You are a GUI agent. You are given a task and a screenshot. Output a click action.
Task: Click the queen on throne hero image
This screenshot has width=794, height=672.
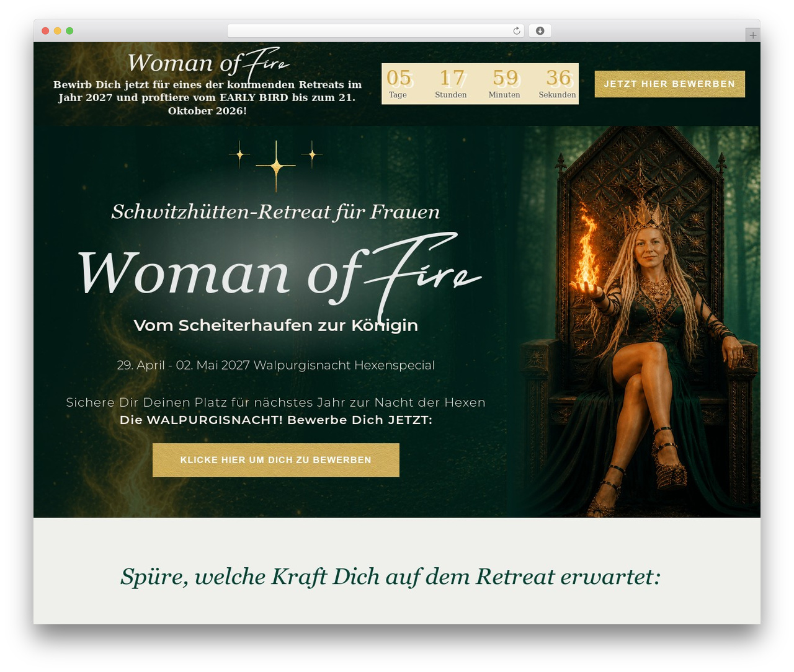pos(633,322)
